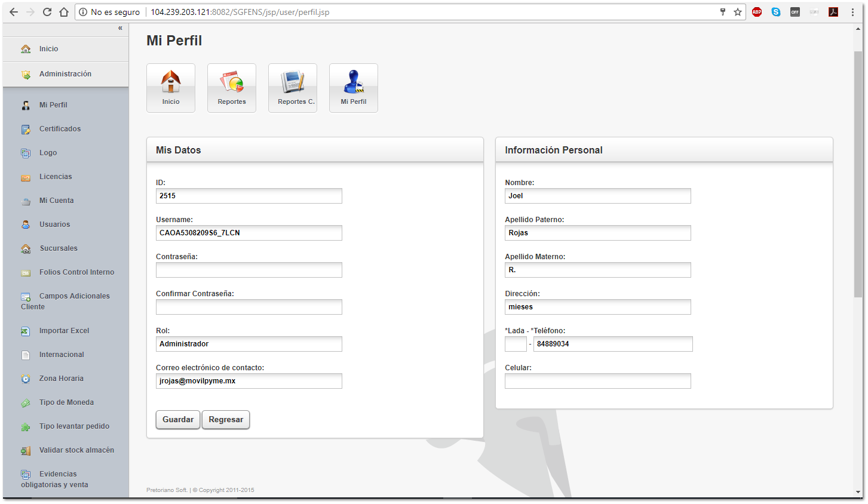Click the Dirección field containing mieses
This screenshot has width=868, height=504.
(x=598, y=307)
